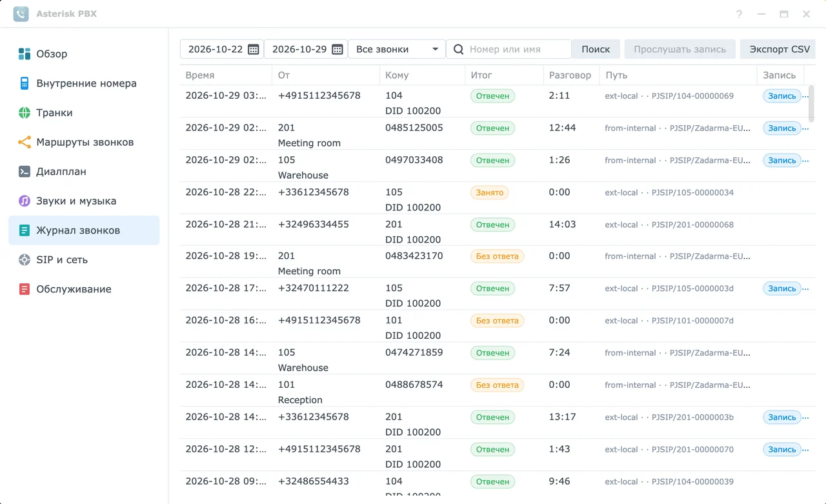826x504 pixels.
Task: Open Запись badge for the 13:17 call
Action: pyautogui.click(x=782, y=418)
